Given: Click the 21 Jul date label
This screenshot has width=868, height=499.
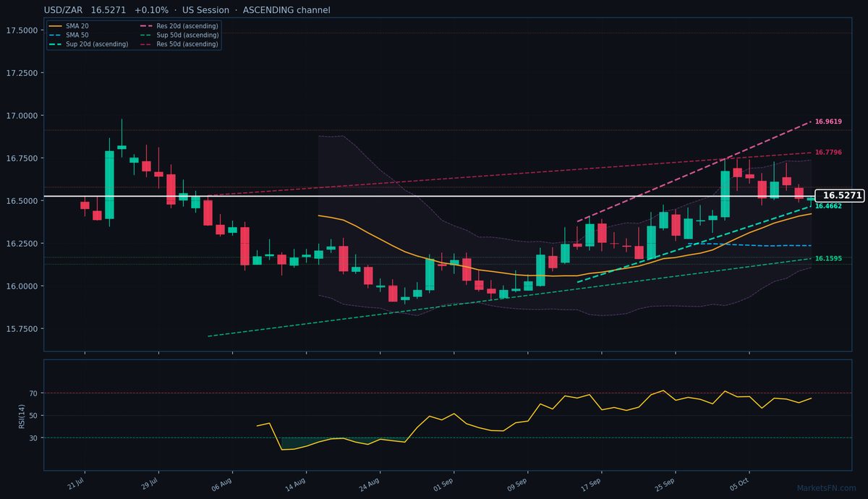Looking at the screenshot, I should point(75,483).
